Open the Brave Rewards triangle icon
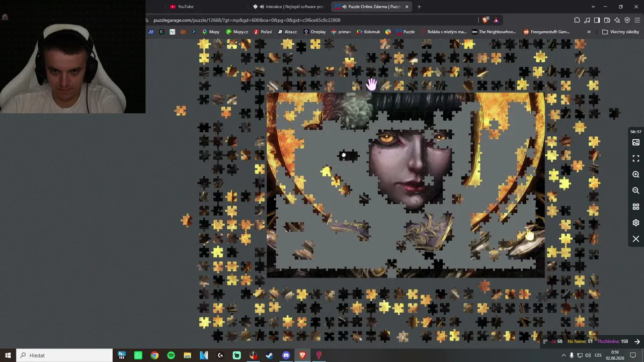Viewport: 644px width, 362px height. (496, 20)
